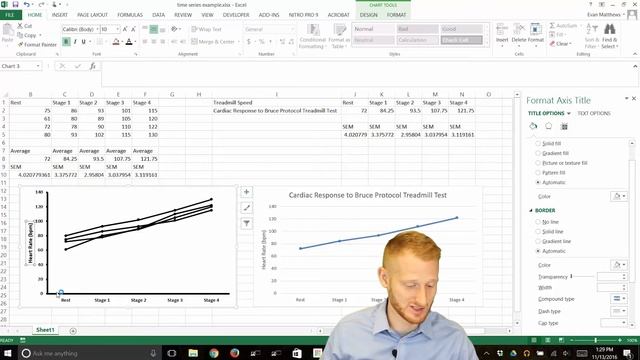The image size is (640, 360).
Task: Save the workbook from the quick access toolbar
Action: pyautogui.click(x=16, y=5)
